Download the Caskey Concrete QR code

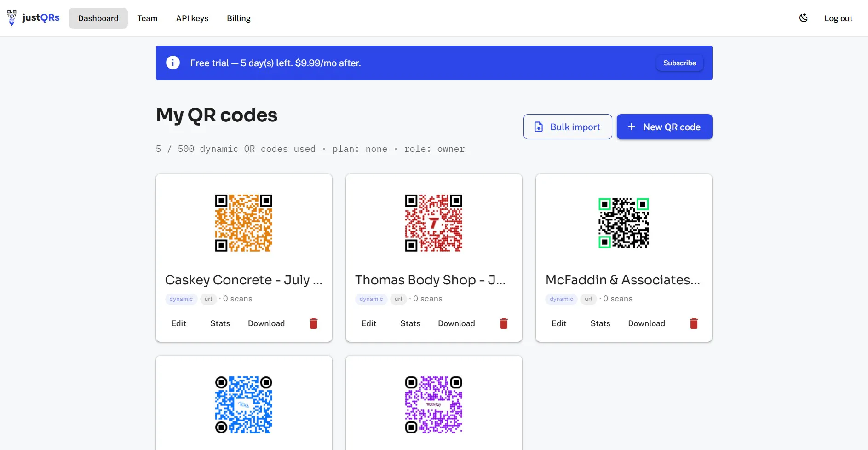coord(266,323)
